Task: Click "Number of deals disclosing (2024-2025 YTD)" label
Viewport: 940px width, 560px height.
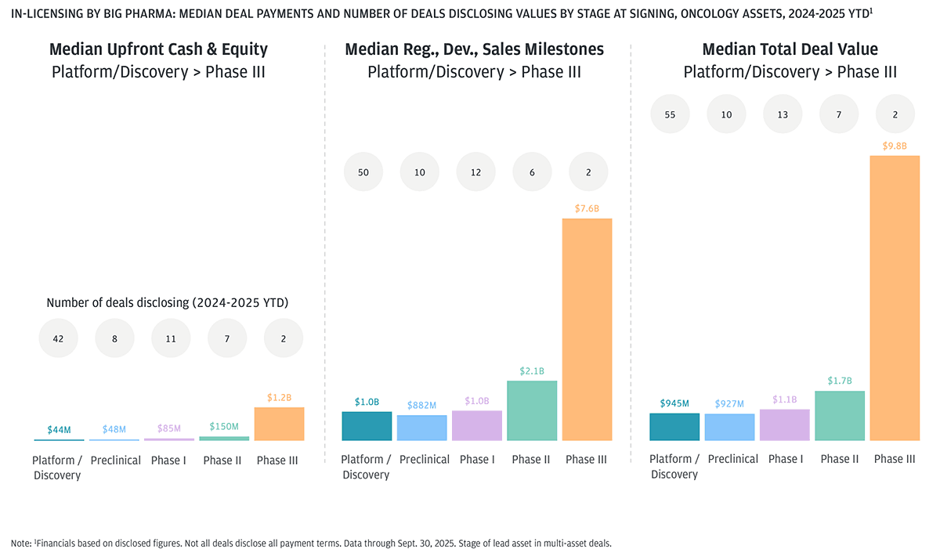Action: [x=172, y=303]
